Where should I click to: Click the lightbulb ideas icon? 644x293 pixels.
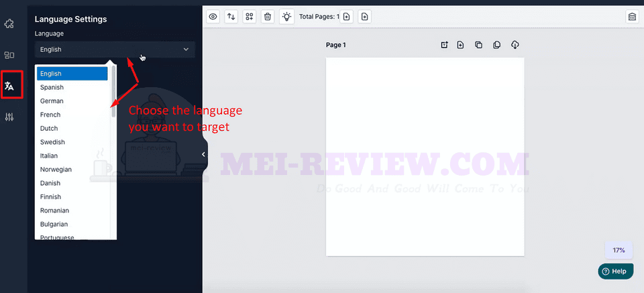(286, 16)
